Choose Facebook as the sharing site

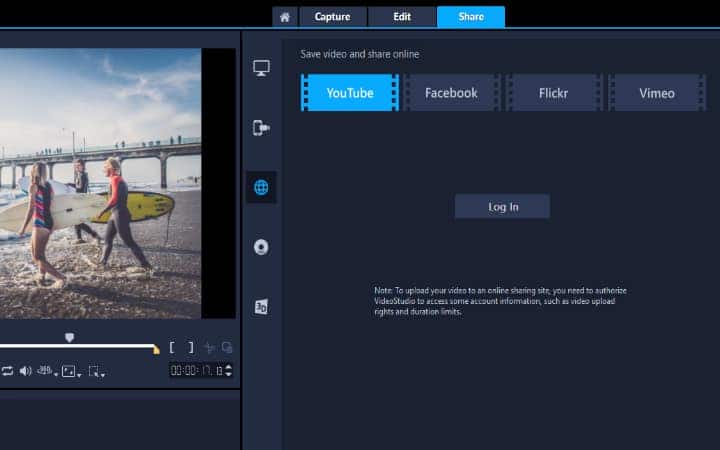451,93
